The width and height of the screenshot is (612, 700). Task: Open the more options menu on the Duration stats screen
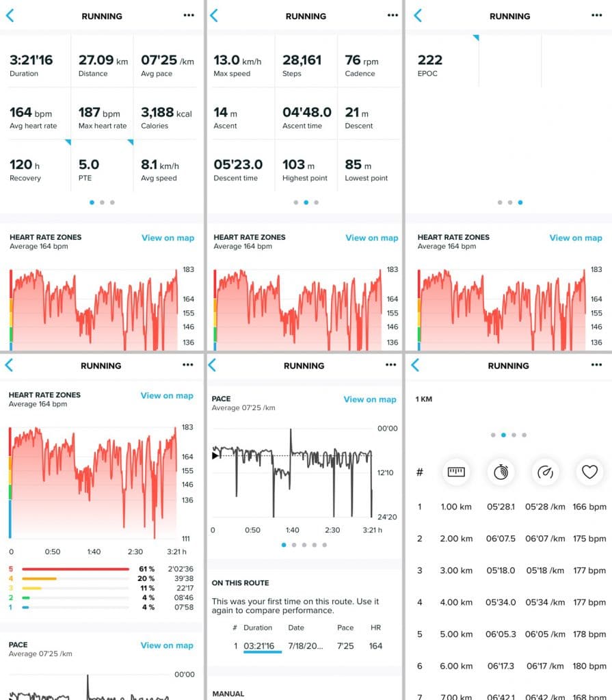189,15
